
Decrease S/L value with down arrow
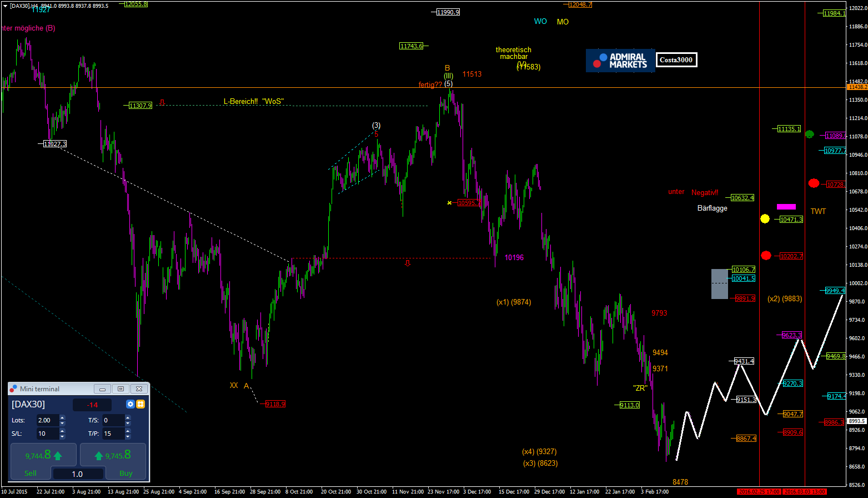(62, 436)
